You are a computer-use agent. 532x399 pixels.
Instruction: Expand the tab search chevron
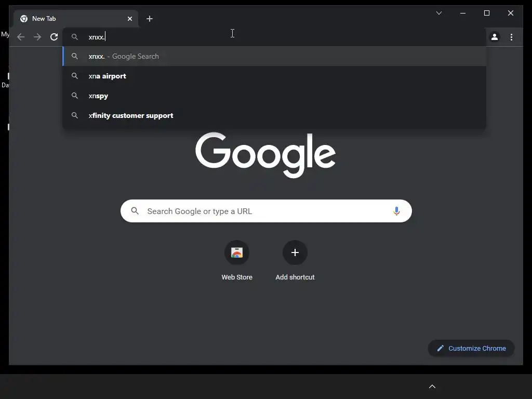tap(438, 13)
